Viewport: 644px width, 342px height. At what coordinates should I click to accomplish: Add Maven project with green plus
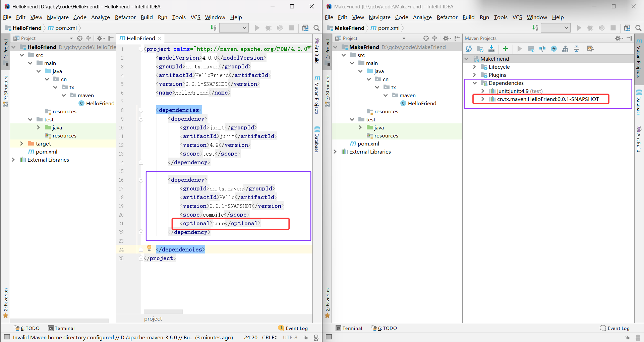point(506,49)
